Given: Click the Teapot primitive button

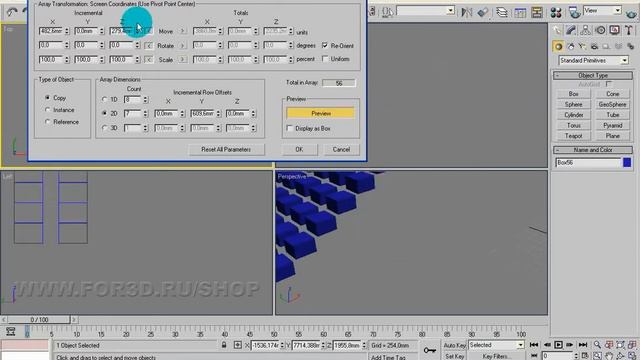Looking at the screenshot, I should click(x=573, y=136).
